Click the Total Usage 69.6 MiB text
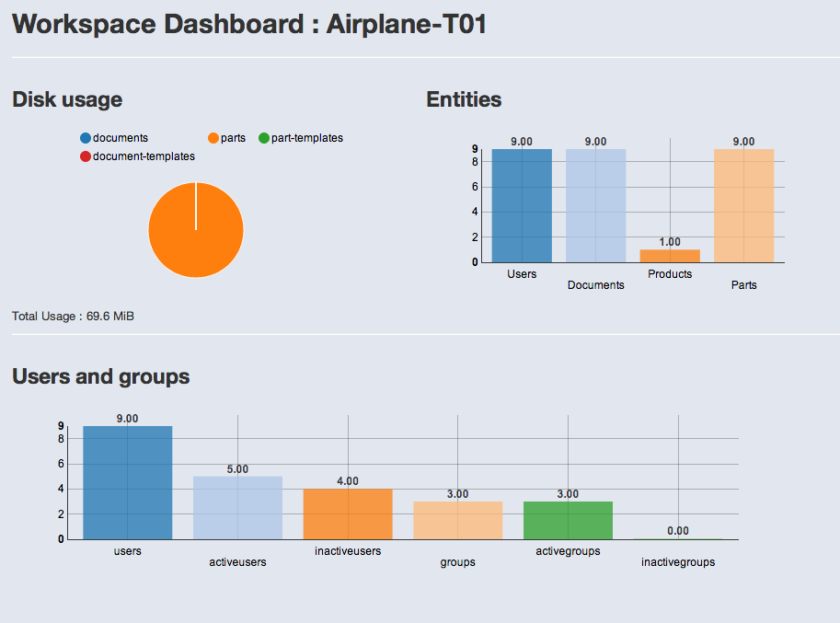The image size is (840, 623). (73, 317)
